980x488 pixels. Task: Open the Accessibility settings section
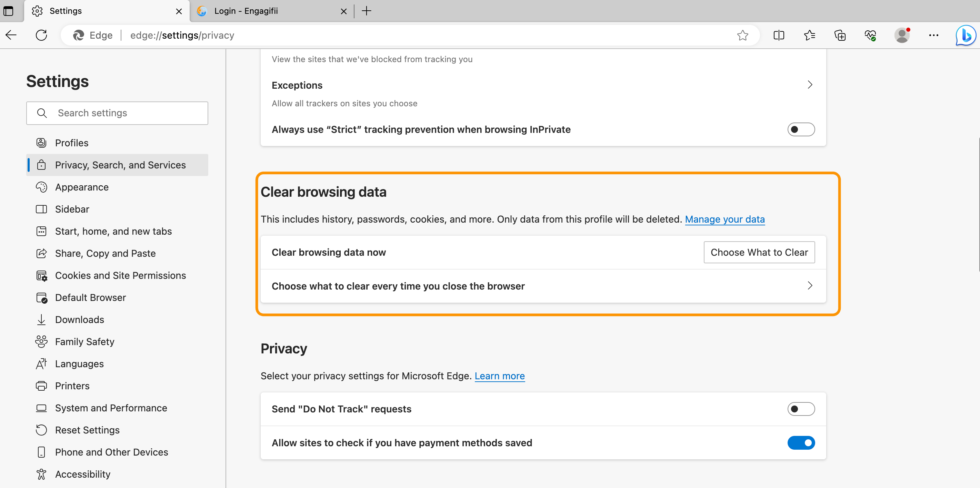click(x=117, y=474)
